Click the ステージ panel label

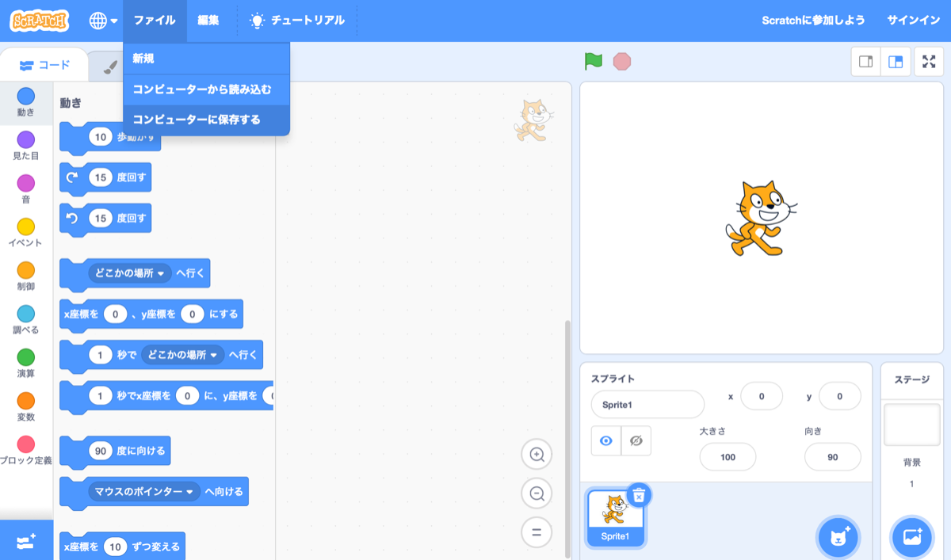point(911,379)
